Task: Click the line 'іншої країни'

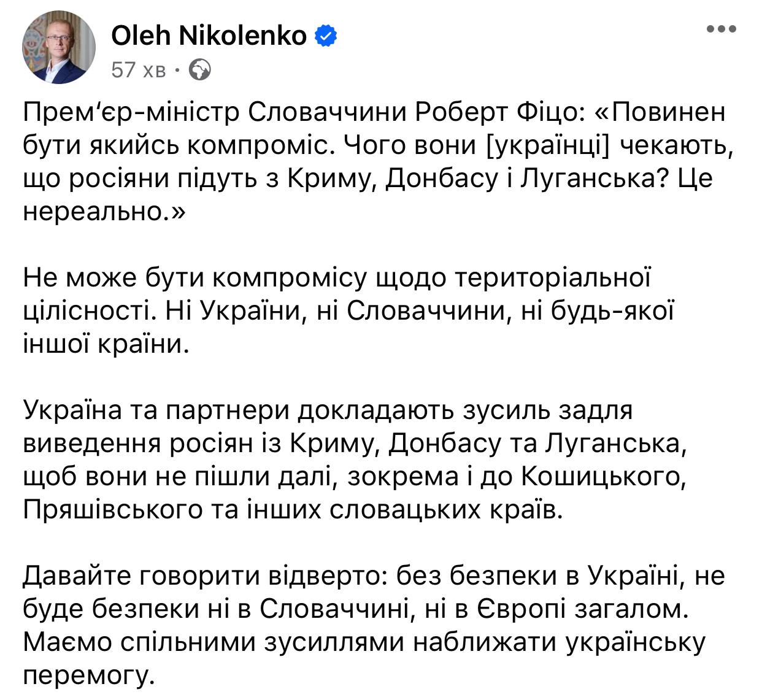Action: pos(103,344)
